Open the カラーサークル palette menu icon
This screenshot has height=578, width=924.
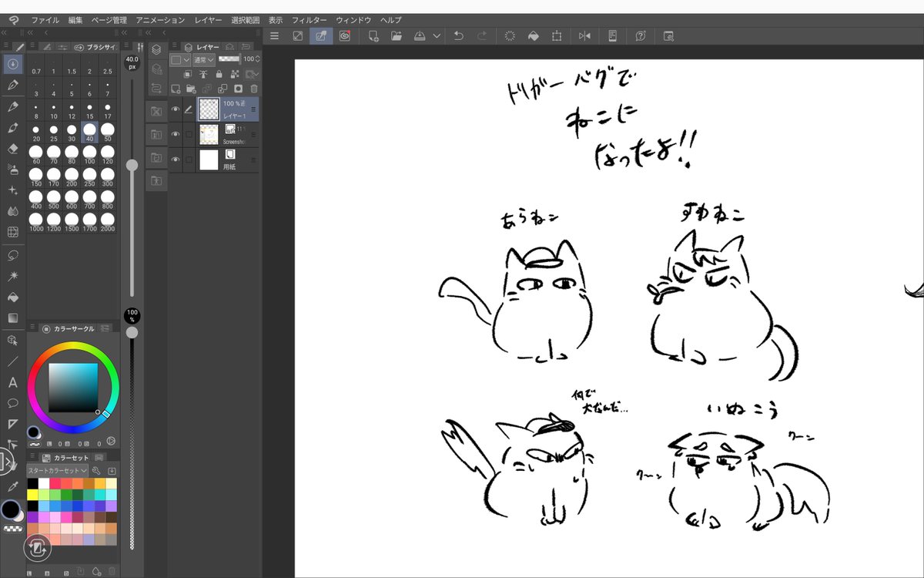pos(32,328)
